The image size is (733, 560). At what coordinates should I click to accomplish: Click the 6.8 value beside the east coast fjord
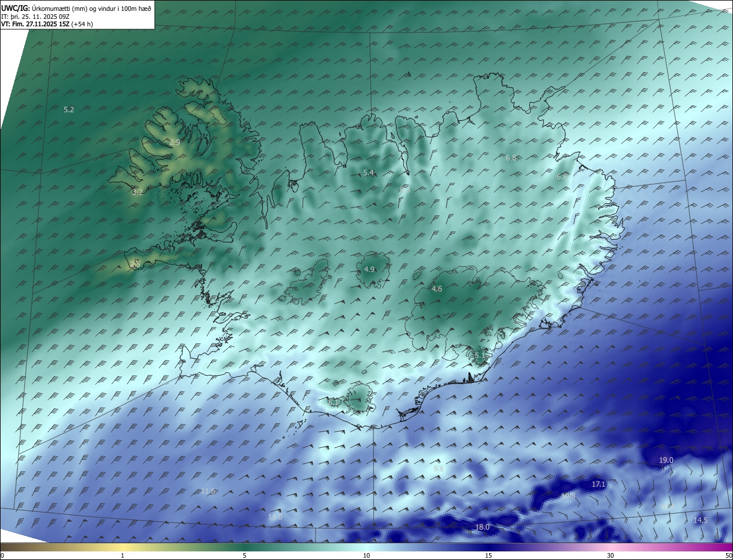tap(562, 177)
